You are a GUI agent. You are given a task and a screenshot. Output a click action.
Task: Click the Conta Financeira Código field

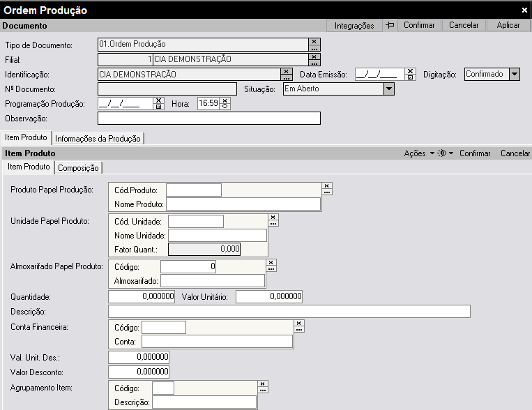click(164, 327)
